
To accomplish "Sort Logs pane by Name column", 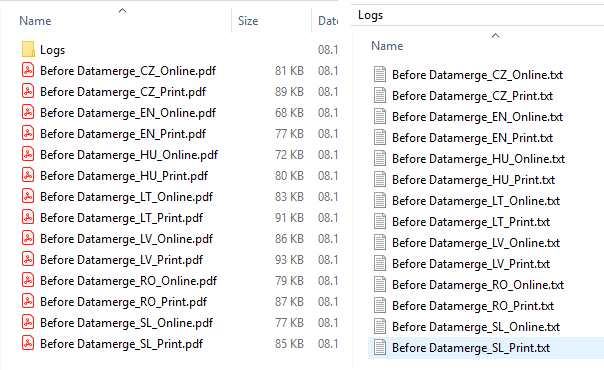I will [x=387, y=46].
